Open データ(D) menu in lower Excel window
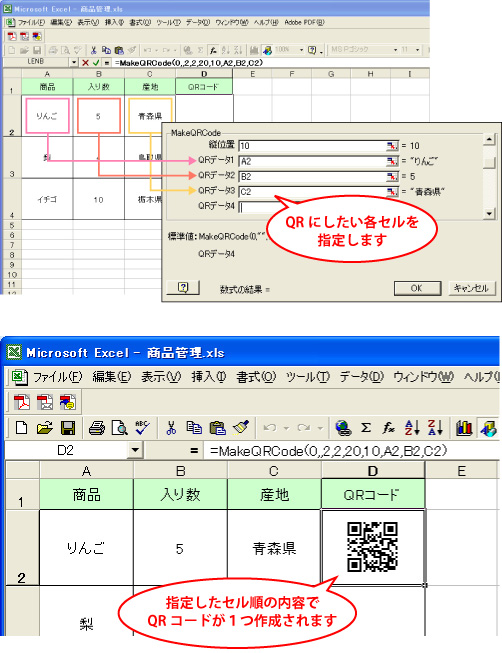Screen dimensions: 502x653 [x=361, y=377]
